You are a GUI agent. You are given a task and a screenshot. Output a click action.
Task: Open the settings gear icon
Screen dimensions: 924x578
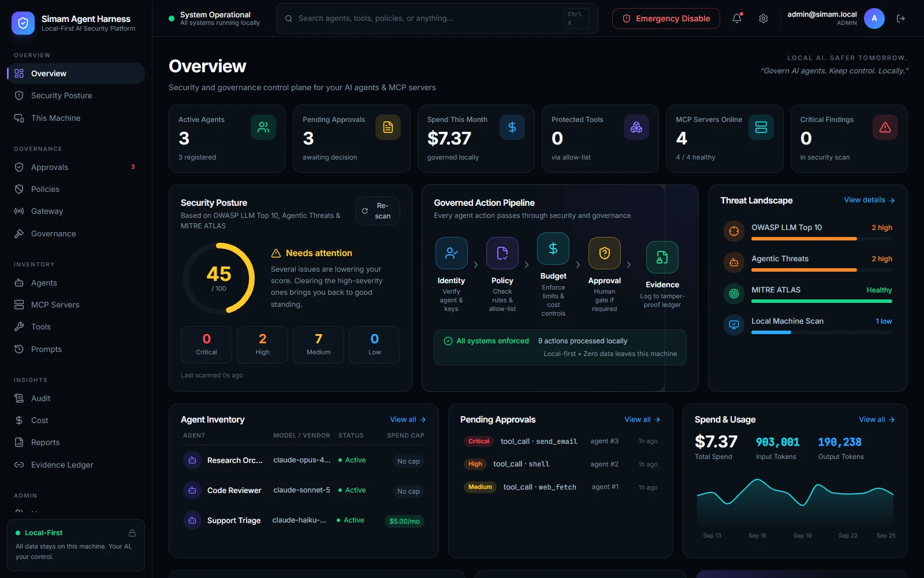click(x=763, y=18)
